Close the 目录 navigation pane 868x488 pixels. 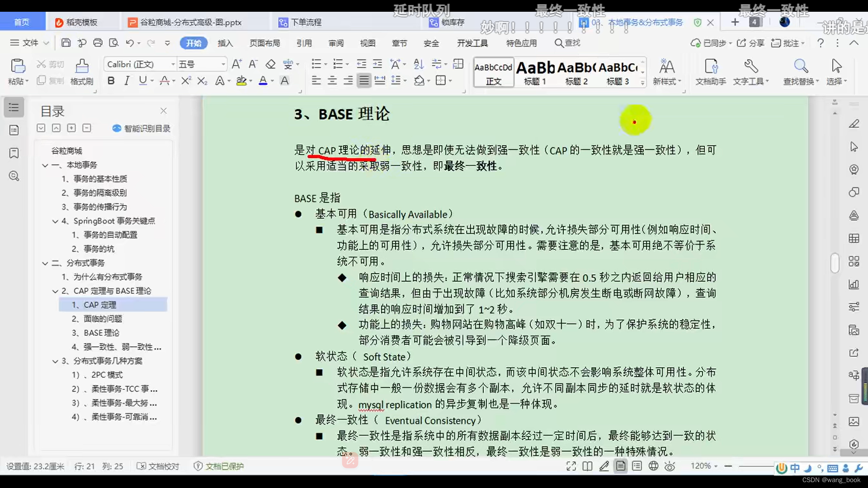[x=164, y=111]
